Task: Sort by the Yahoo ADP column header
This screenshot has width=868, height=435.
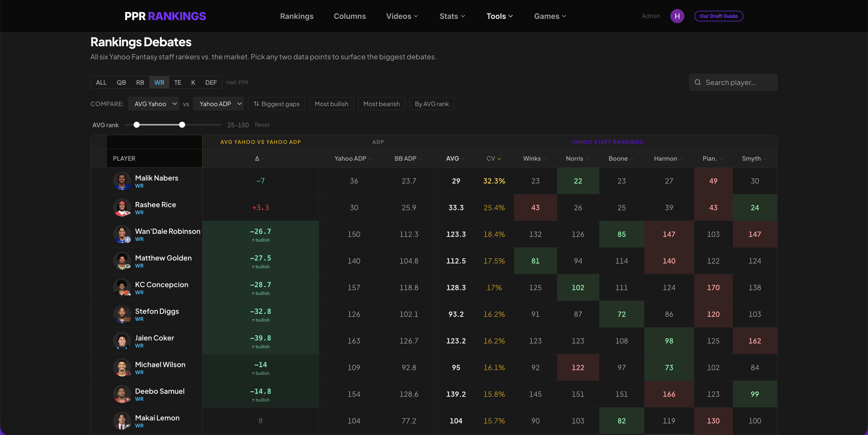Action: [353, 159]
